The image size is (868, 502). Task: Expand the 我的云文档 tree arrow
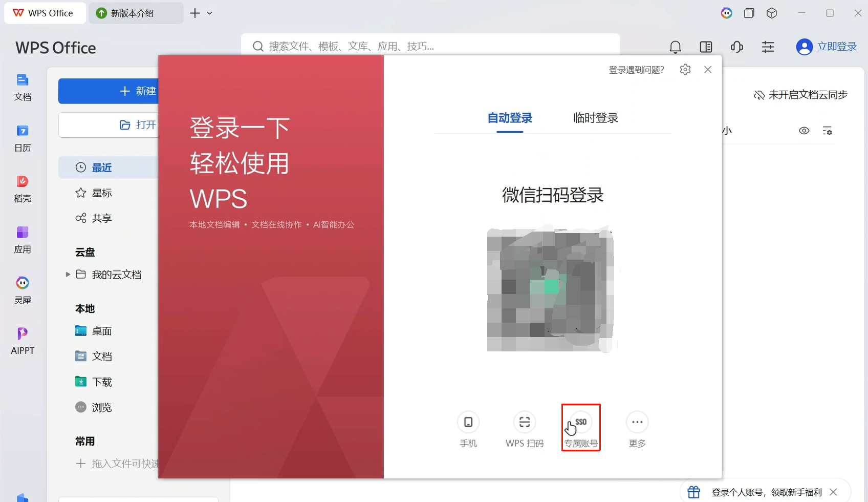[68, 275]
